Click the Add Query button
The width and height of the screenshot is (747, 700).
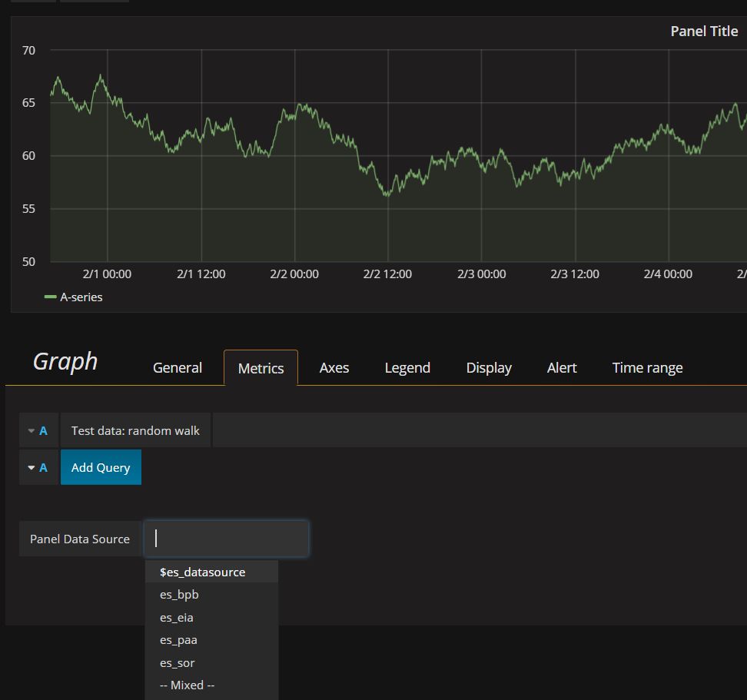(x=101, y=467)
